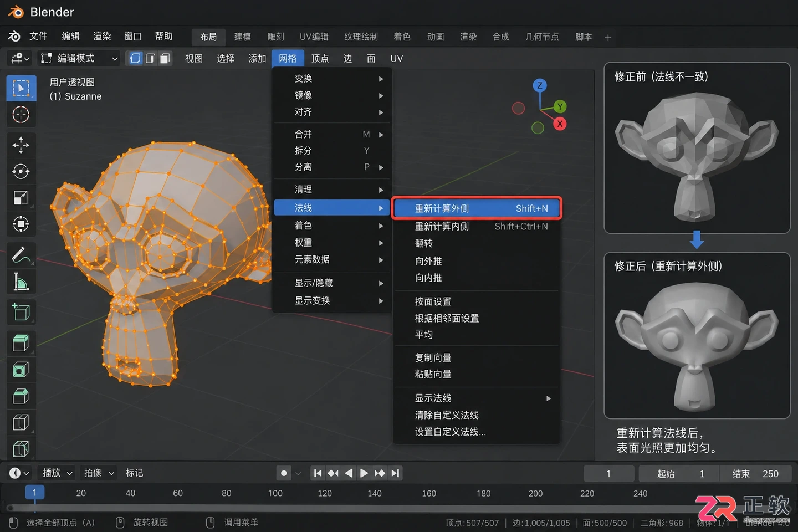Expand the 显示法线 submenu
Image resolution: width=798 pixels, height=532 pixels.
tap(477, 398)
